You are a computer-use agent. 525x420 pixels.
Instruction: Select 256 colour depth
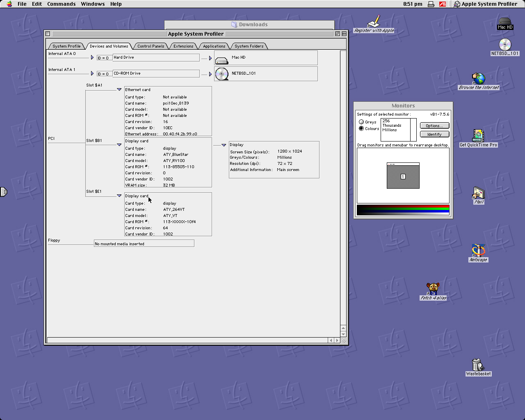(386, 121)
